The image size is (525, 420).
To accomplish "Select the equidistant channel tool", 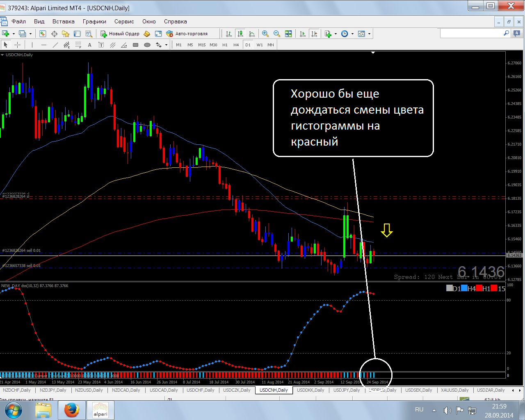I will pos(67,45).
